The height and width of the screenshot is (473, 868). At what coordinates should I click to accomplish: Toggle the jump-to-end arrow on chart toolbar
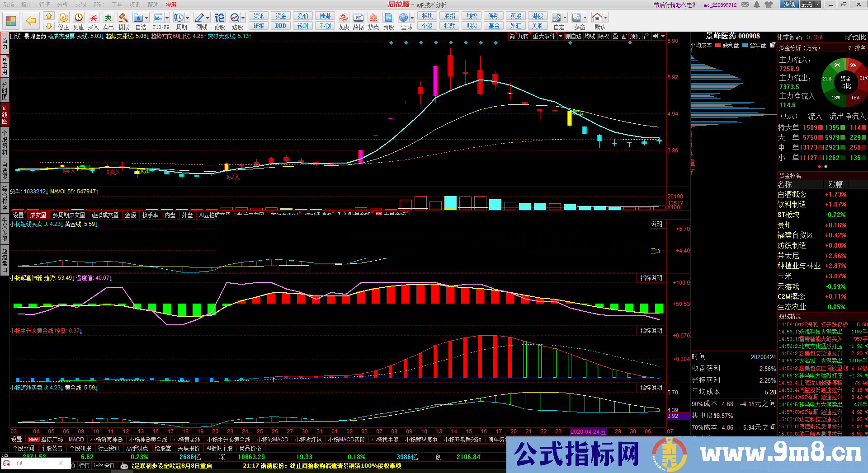click(x=656, y=36)
